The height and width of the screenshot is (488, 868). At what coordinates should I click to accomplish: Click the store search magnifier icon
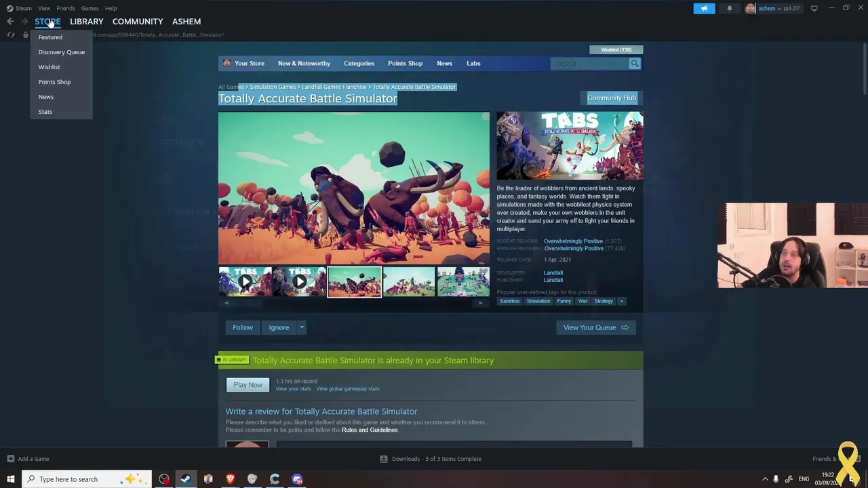(x=635, y=64)
